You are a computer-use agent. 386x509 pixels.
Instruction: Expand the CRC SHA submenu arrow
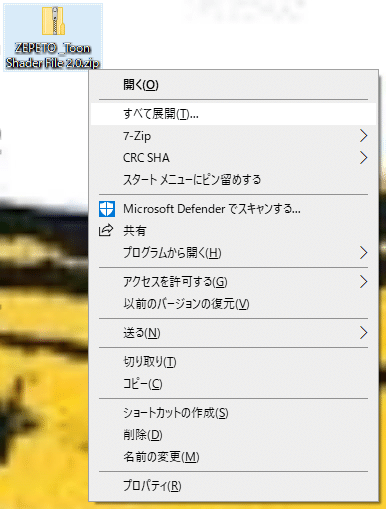364,158
